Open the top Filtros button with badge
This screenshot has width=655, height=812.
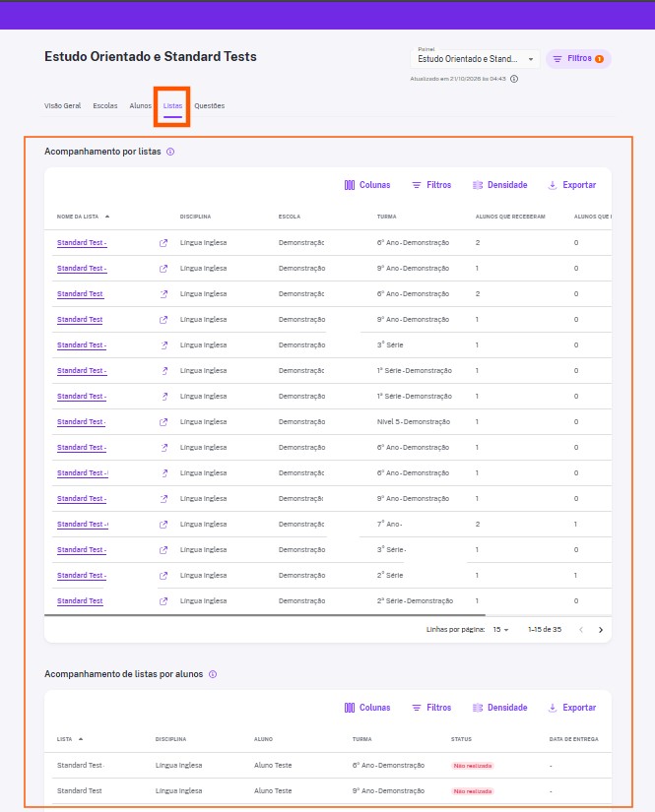pyautogui.click(x=578, y=58)
